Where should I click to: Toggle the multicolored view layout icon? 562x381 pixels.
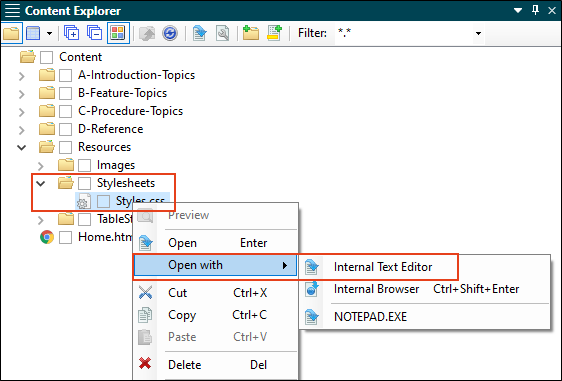118,33
